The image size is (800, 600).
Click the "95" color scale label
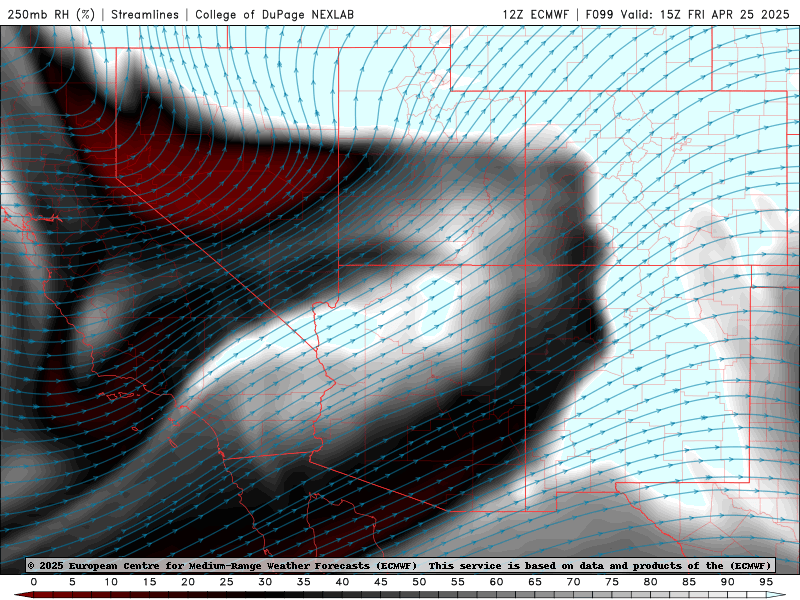(x=766, y=582)
